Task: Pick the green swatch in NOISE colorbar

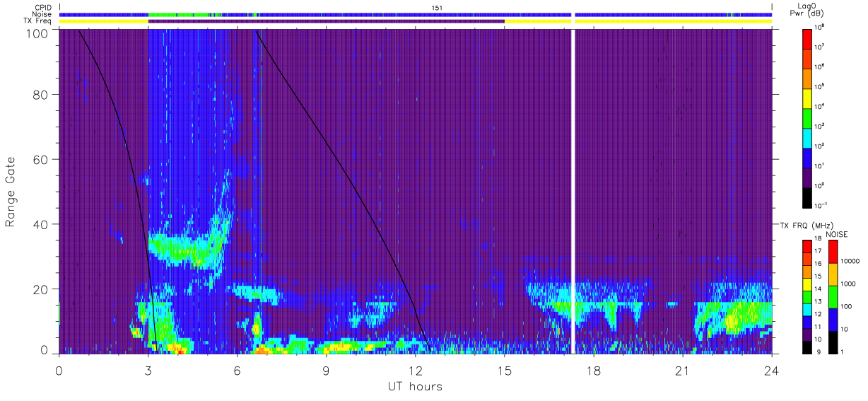Action: click(x=832, y=297)
